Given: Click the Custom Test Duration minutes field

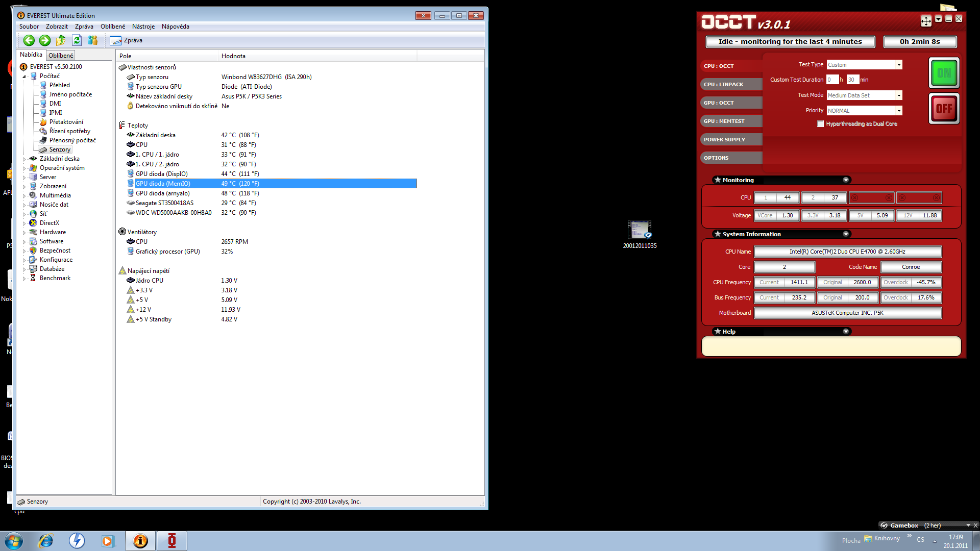Looking at the screenshot, I should coord(852,80).
